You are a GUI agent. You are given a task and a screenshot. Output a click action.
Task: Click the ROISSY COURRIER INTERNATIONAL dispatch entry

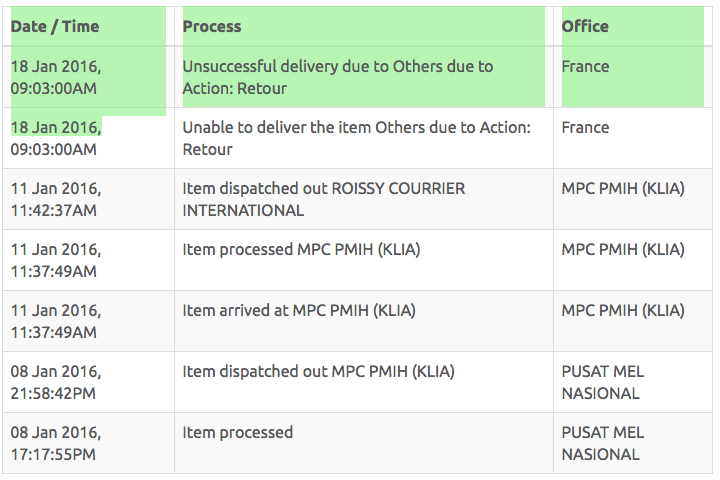coord(324,199)
